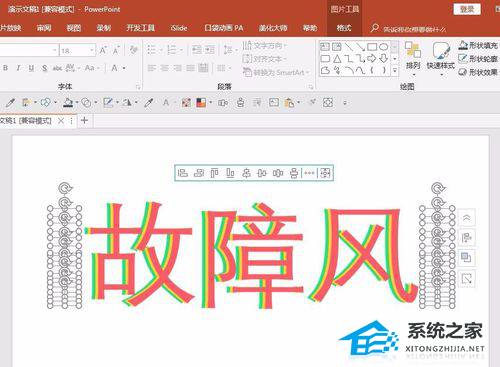Open the 审阅 Review tab
The width and height of the screenshot is (500, 367).
coord(44,28)
